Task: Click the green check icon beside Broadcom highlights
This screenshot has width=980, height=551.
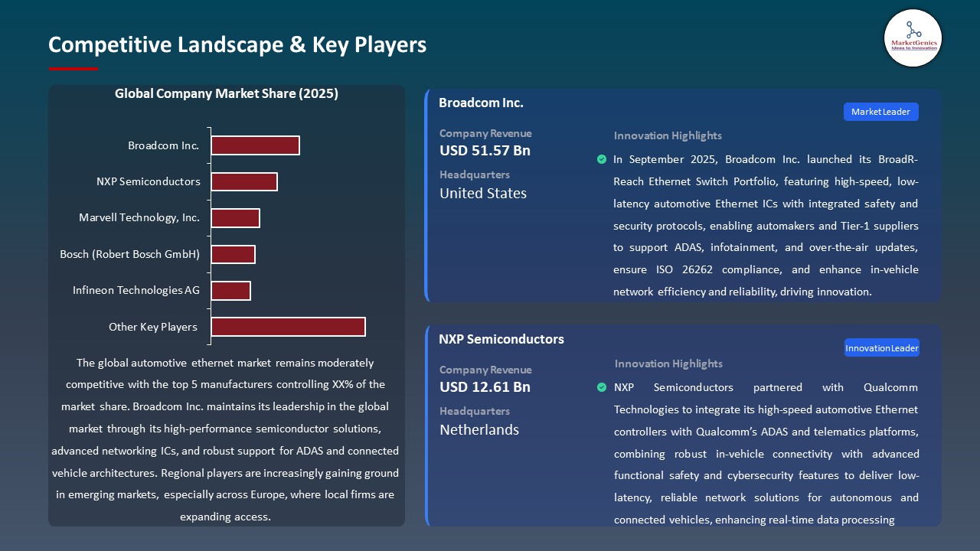Action: [x=602, y=159]
